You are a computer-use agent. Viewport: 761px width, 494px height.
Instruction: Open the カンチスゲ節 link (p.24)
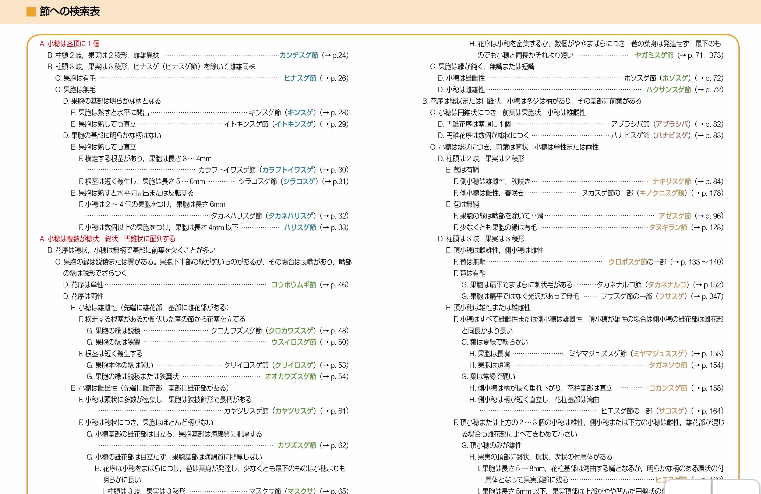pyautogui.click(x=298, y=55)
